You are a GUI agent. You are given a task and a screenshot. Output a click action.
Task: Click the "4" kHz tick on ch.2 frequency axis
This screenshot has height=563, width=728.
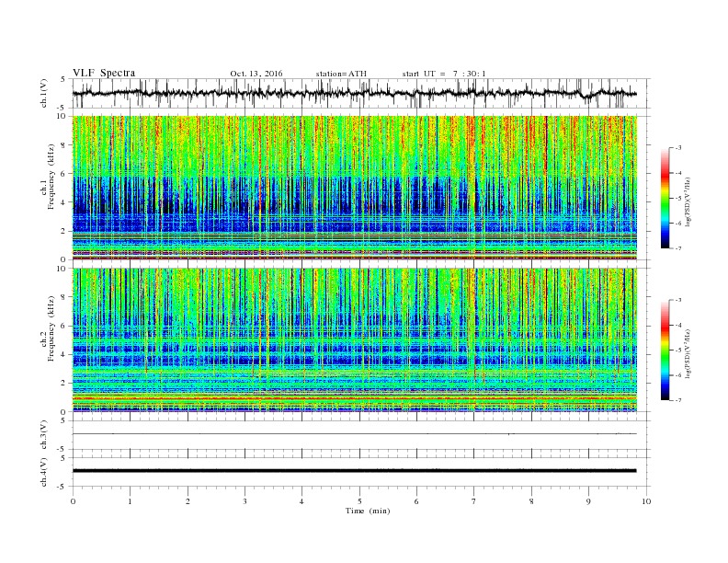pos(64,354)
